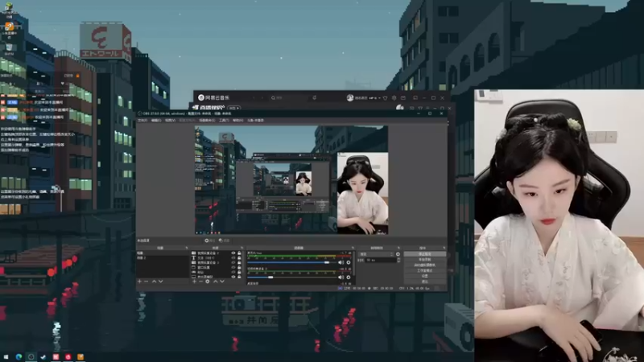This screenshot has width=644, height=362.
Task: Open the File menu in OBS
Action: [x=142, y=121]
